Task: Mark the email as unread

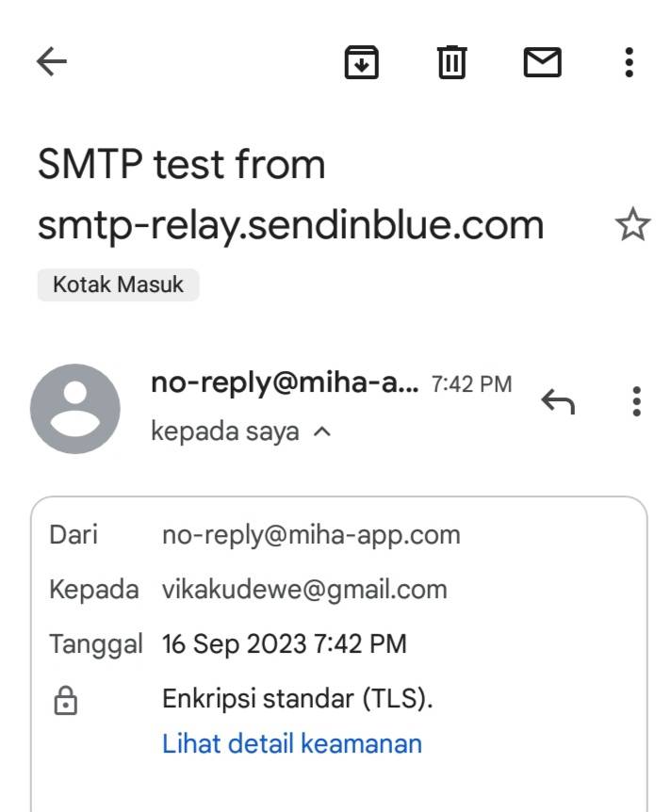Action: click(x=542, y=62)
